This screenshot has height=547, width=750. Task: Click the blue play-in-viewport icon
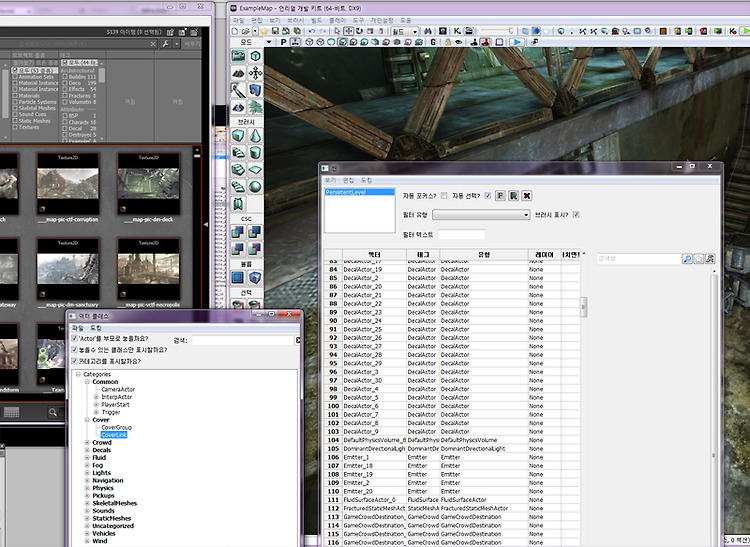[517, 42]
